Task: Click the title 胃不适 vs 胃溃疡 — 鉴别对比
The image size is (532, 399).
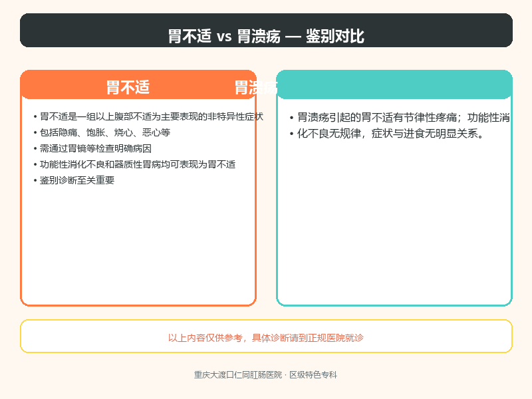Action: [x=266, y=36]
